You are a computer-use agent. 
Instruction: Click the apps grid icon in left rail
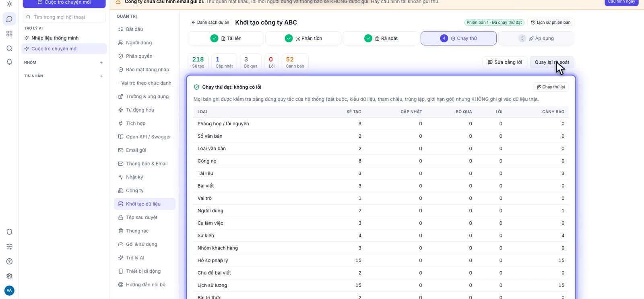click(x=9, y=34)
